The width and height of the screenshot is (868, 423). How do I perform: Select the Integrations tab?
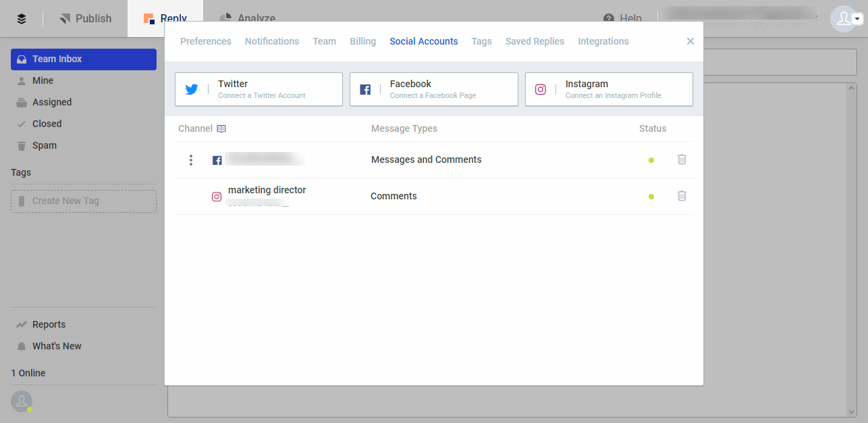point(603,41)
